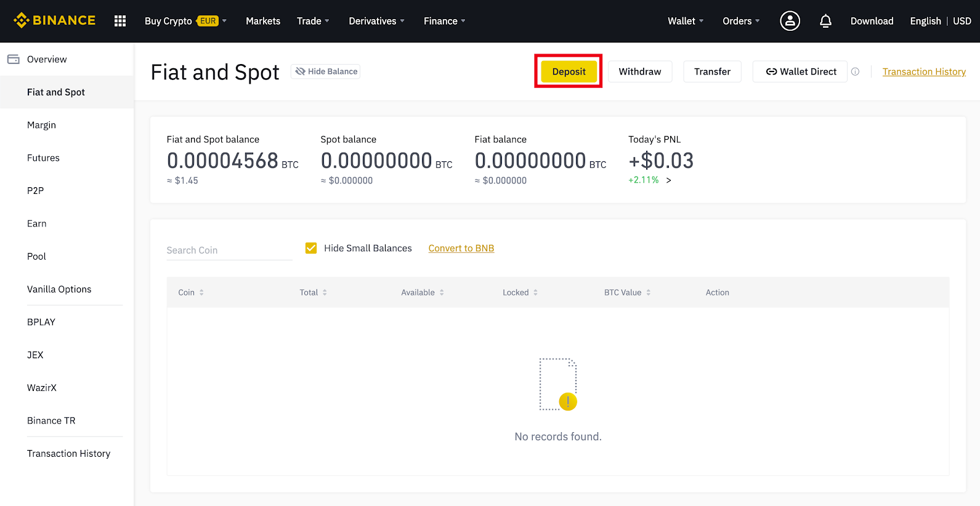Screen dimensions: 980x506
Task: Open the apps grid menu icon
Action: pos(120,21)
